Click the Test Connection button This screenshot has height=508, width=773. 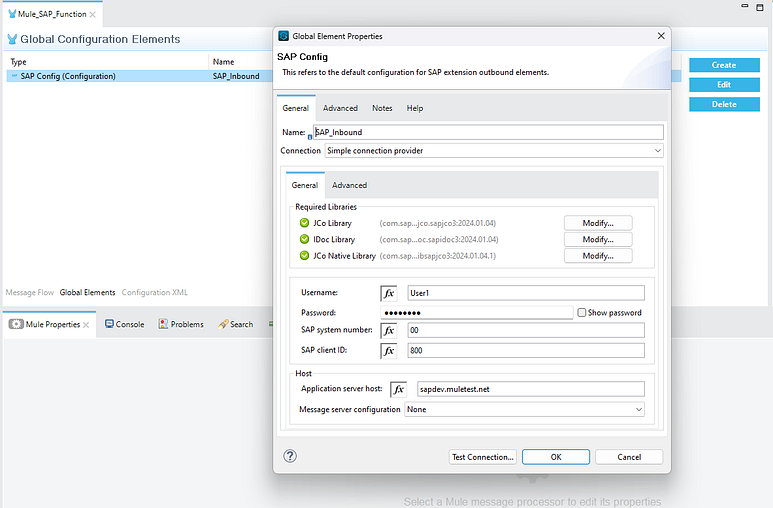click(x=483, y=457)
